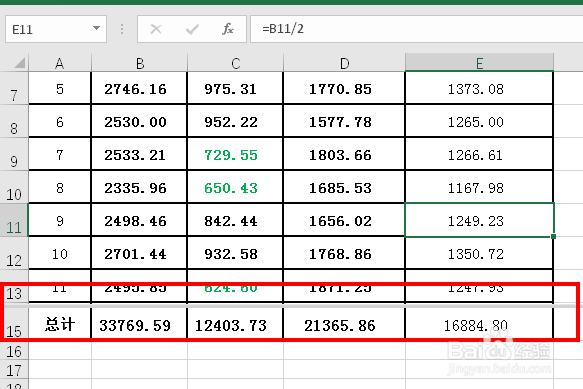Click cell with value 2701.44
This screenshot has width=583, height=389.
click(139, 253)
